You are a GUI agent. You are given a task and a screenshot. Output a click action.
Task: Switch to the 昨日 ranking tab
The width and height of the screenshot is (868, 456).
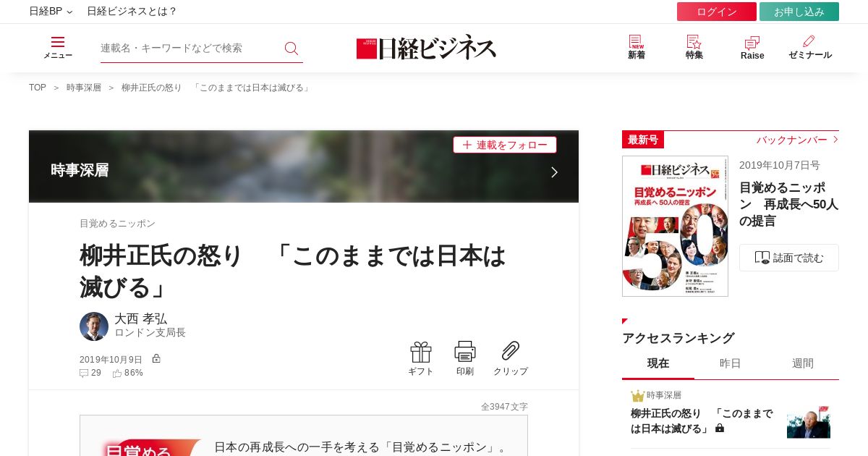pyautogui.click(x=731, y=363)
